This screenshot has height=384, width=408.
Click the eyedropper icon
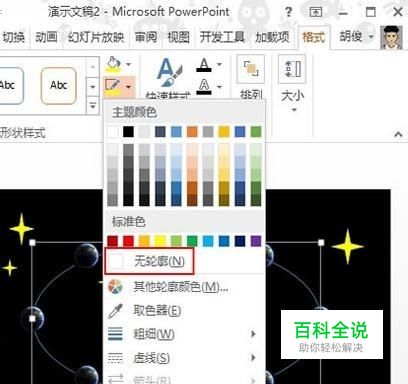[115, 311]
